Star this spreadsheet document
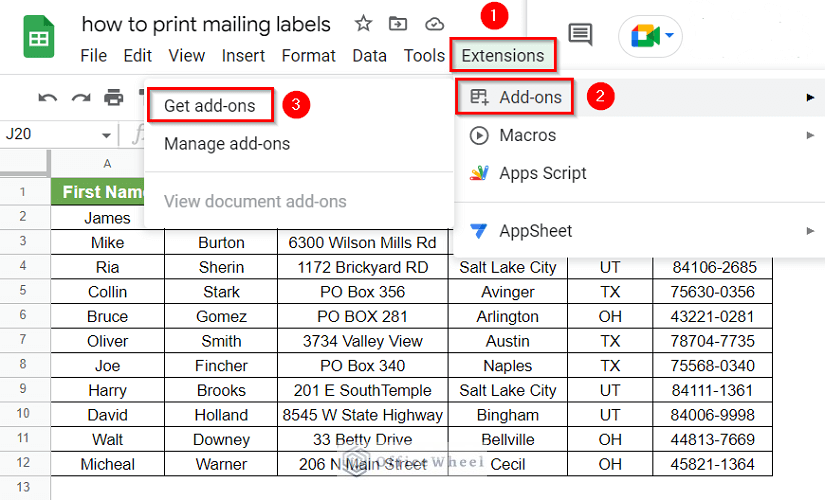 [x=363, y=24]
